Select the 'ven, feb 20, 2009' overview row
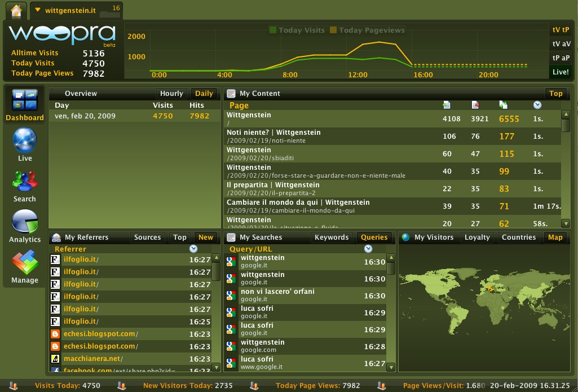Screen dimensions: 578x392 pos(135,116)
